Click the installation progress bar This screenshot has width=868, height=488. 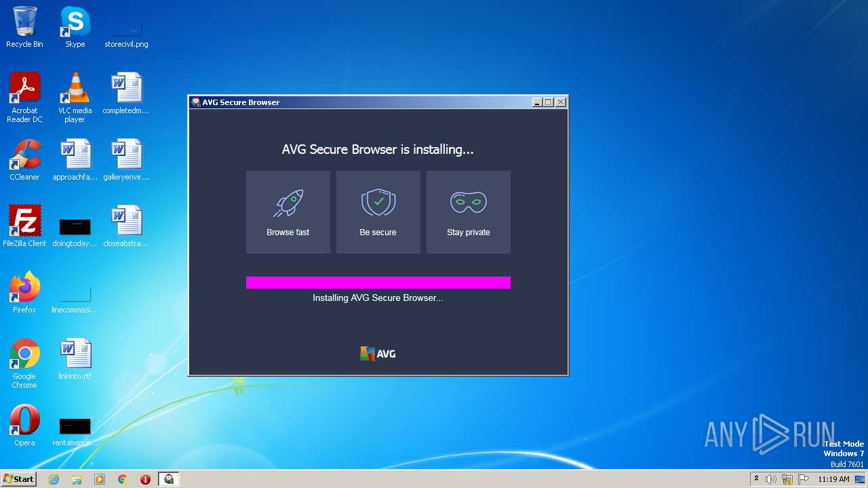(x=378, y=283)
